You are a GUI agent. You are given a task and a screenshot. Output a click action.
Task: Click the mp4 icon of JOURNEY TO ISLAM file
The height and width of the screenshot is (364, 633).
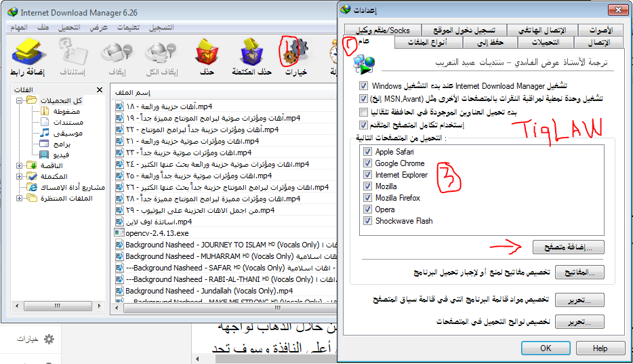[x=119, y=245]
